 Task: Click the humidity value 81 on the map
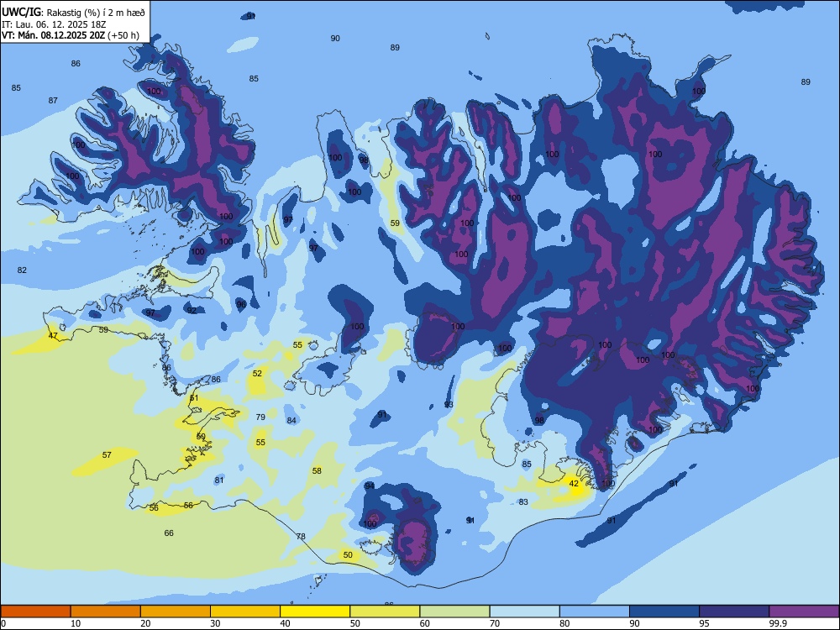click(x=218, y=480)
